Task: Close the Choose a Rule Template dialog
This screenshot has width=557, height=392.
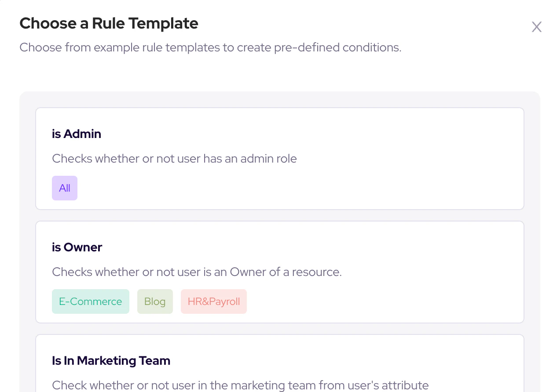Action: (537, 27)
